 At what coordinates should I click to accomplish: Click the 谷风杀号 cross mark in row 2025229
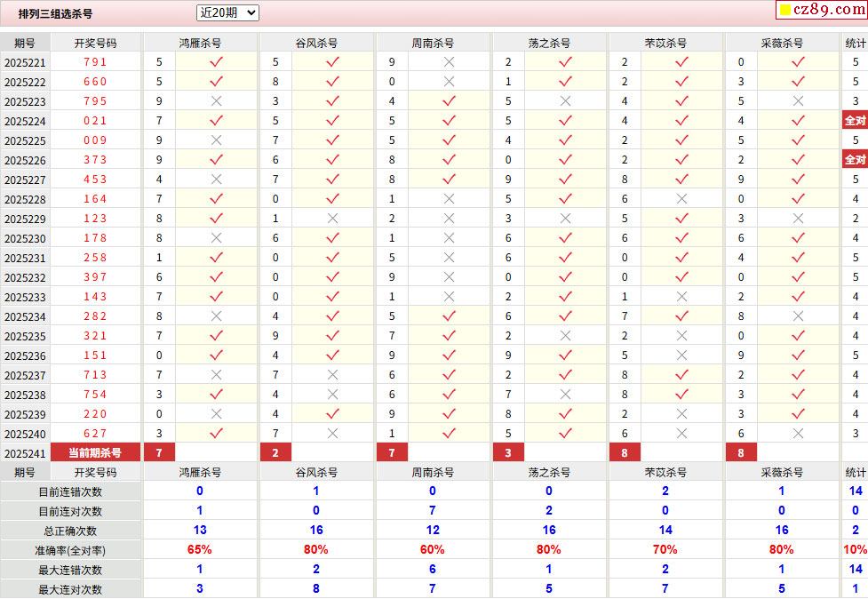click(332, 218)
